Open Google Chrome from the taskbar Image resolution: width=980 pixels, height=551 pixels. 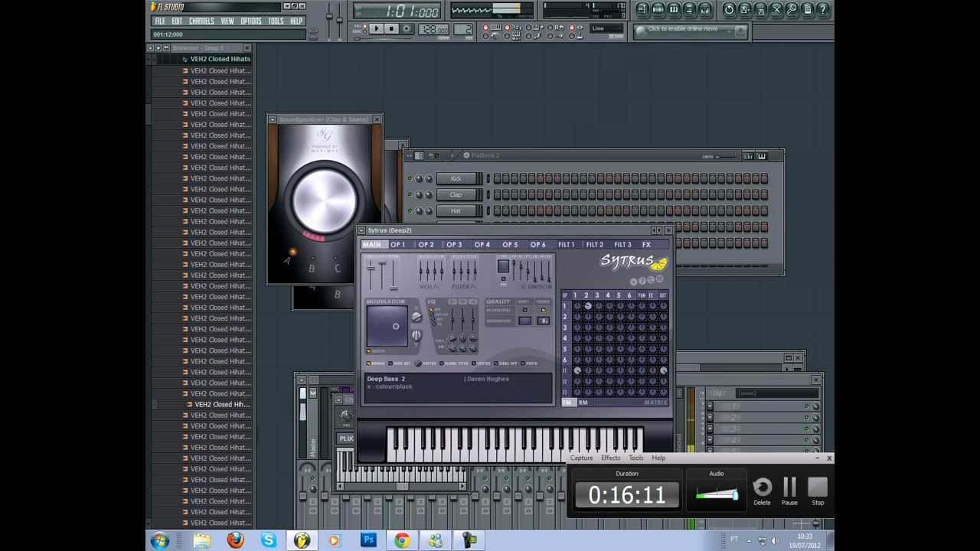pos(401,540)
